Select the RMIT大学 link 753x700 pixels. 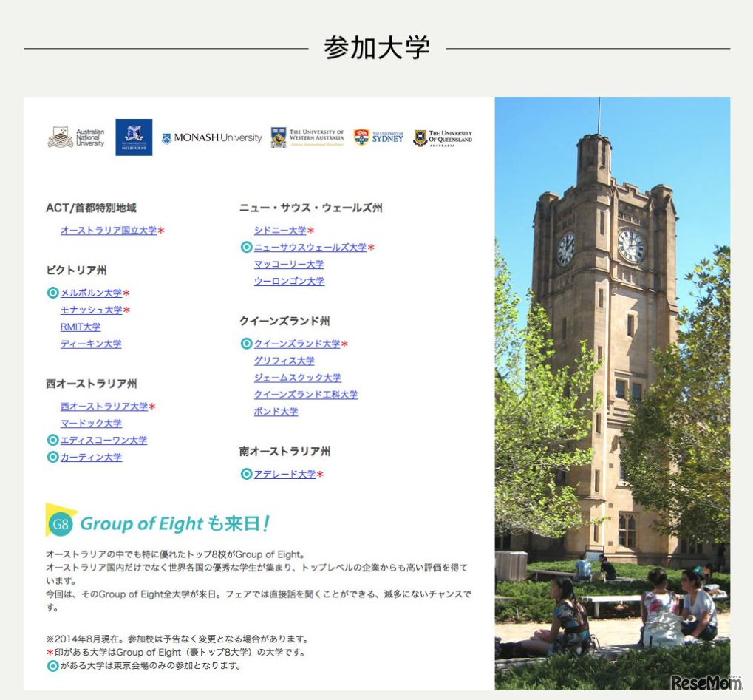80,326
